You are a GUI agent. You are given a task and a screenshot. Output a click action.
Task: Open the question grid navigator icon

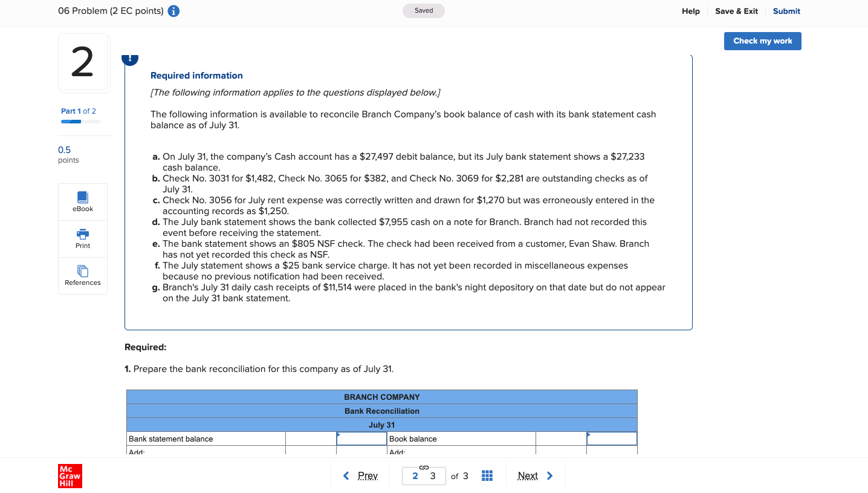point(487,476)
